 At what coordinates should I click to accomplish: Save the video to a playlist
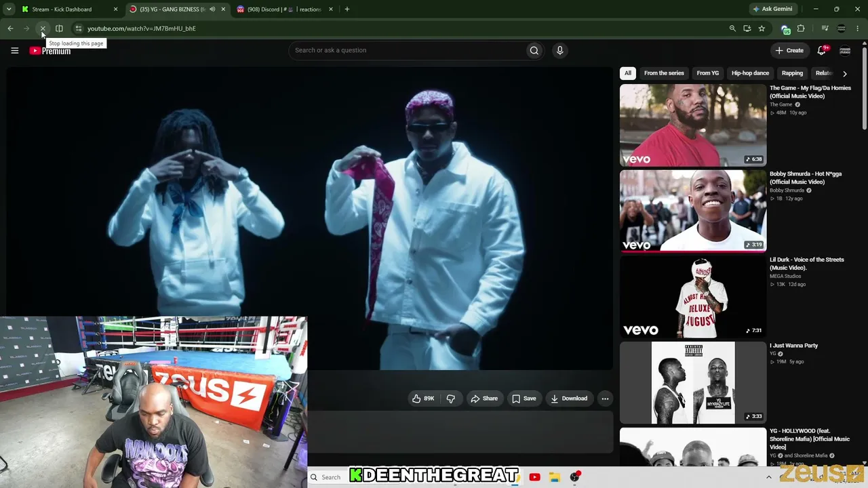click(x=524, y=399)
